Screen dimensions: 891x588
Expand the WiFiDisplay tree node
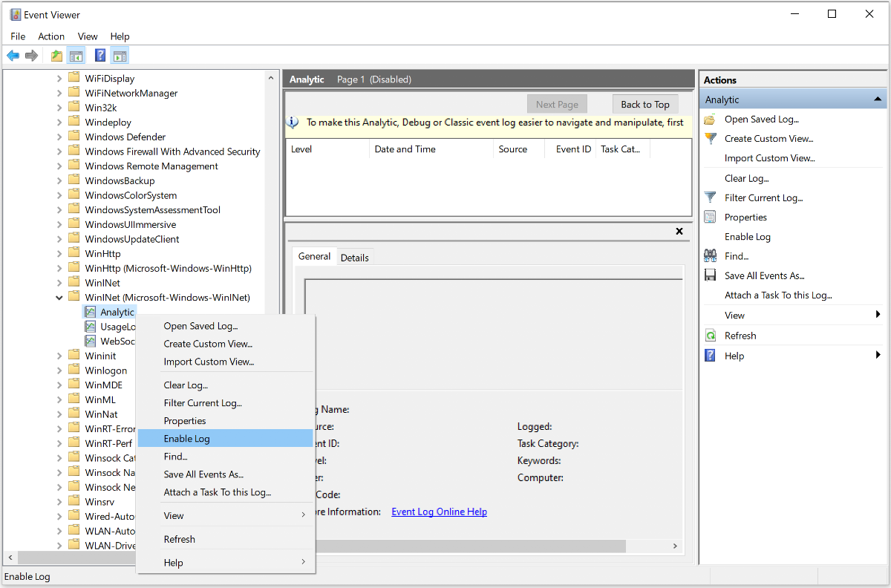click(59, 78)
